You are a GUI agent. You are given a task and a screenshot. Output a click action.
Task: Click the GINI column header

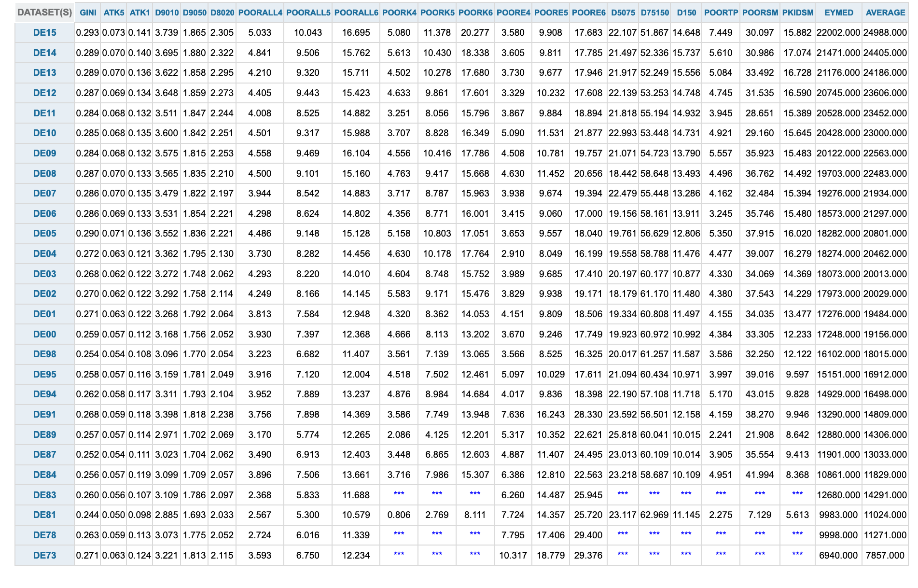coord(88,13)
